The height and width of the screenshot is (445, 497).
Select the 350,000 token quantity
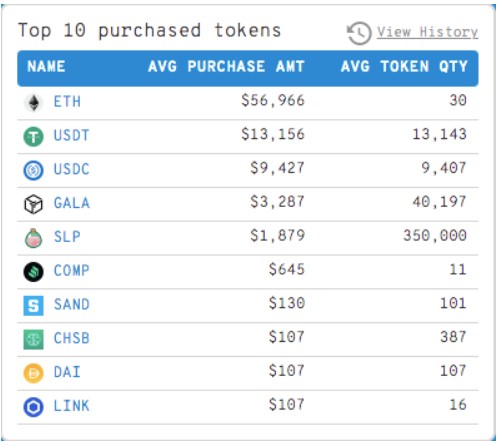click(x=435, y=236)
